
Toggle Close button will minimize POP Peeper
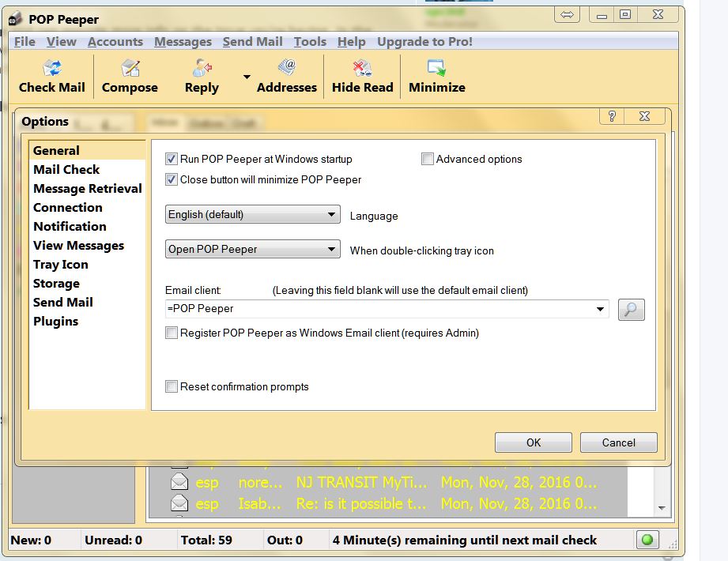(x=172, y=179)
